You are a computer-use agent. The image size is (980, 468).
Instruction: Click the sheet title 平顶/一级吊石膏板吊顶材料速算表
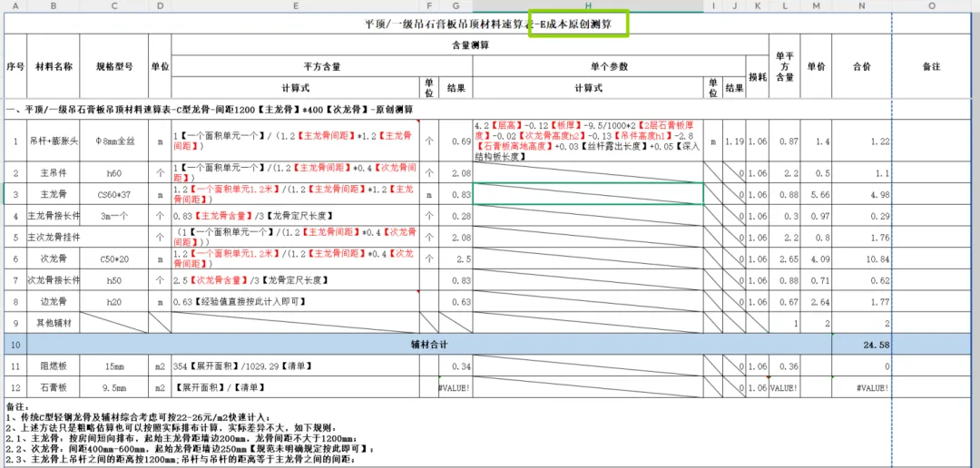pos(487,24)
